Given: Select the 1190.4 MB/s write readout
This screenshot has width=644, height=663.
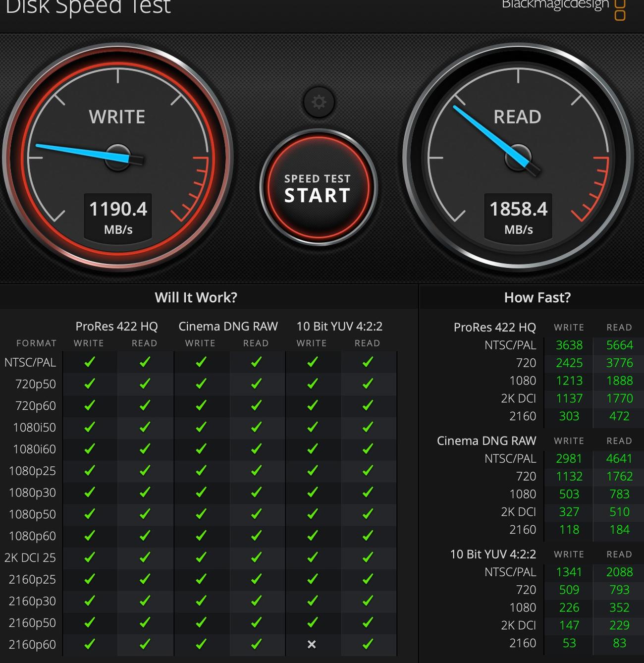Looking at the screenshot, I should (118, 217).
